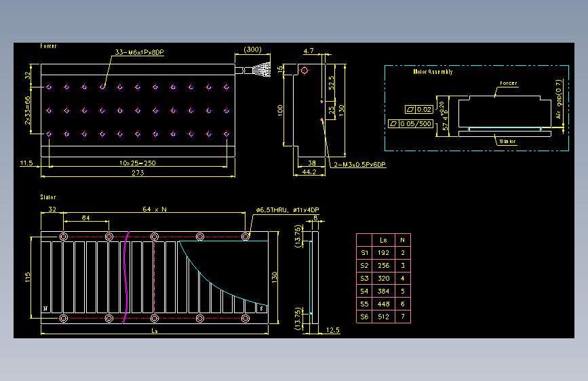Click the Ls column header in table

pos(383,240)
